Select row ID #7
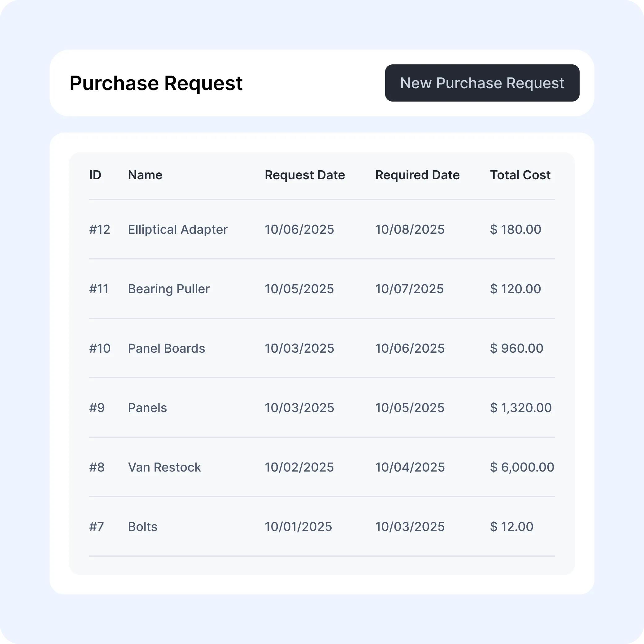The width and height of the screenshot is (644, 644). [x=97, y=526]
